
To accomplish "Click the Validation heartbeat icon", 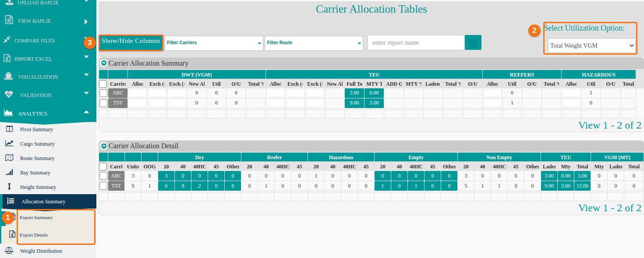I will 9,94.
